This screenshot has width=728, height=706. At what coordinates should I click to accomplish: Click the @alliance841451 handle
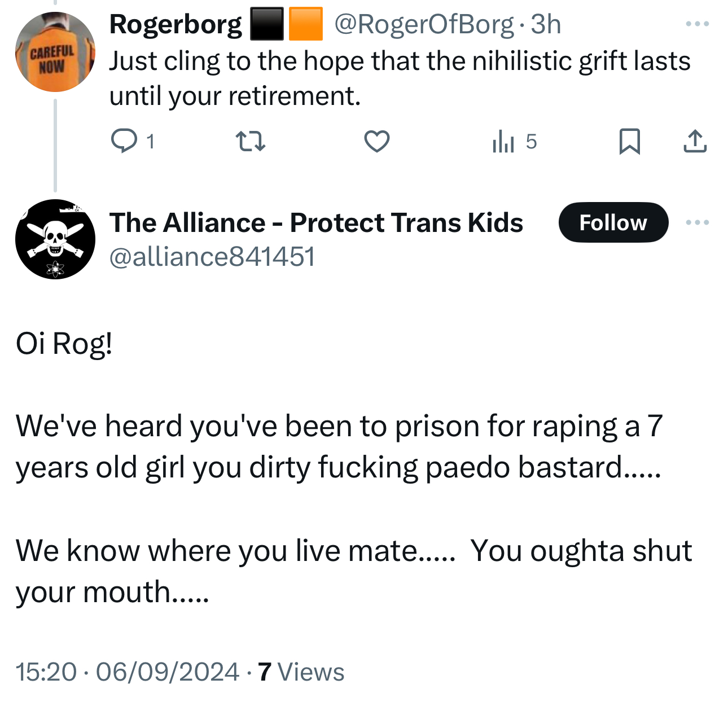[x=212, y=257]
